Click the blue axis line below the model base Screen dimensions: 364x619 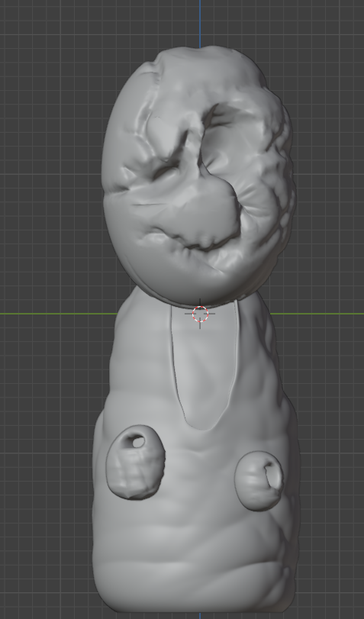(x=200, y=616)
